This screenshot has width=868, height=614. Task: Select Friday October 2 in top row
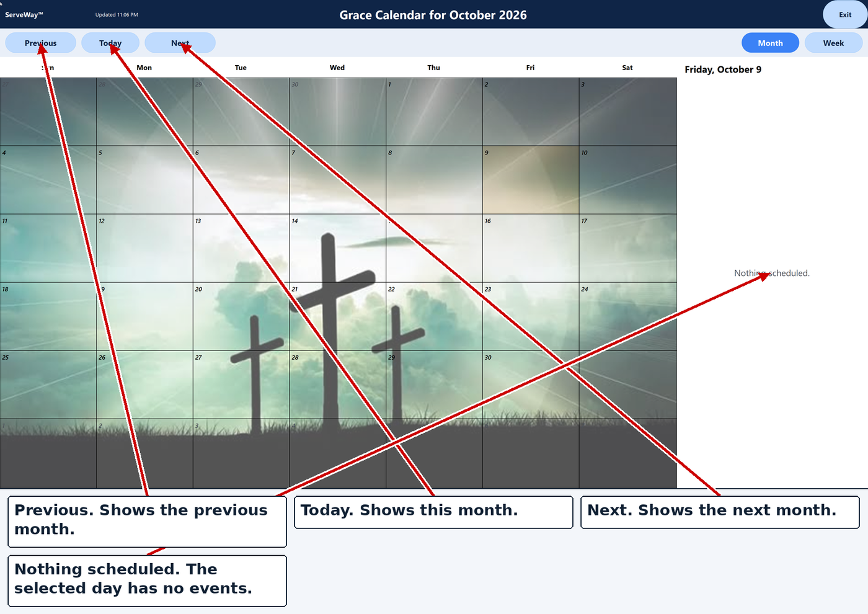(531, 112)
